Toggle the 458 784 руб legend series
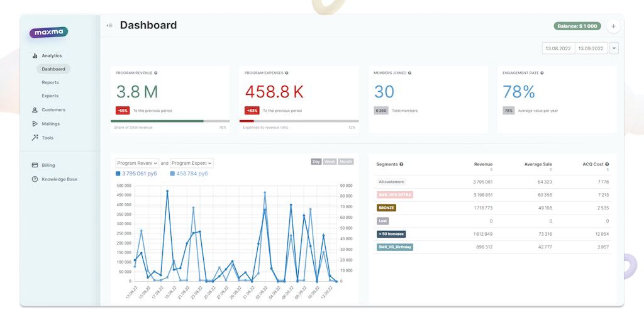Screen dimensions: 644x322 (189, 174)
